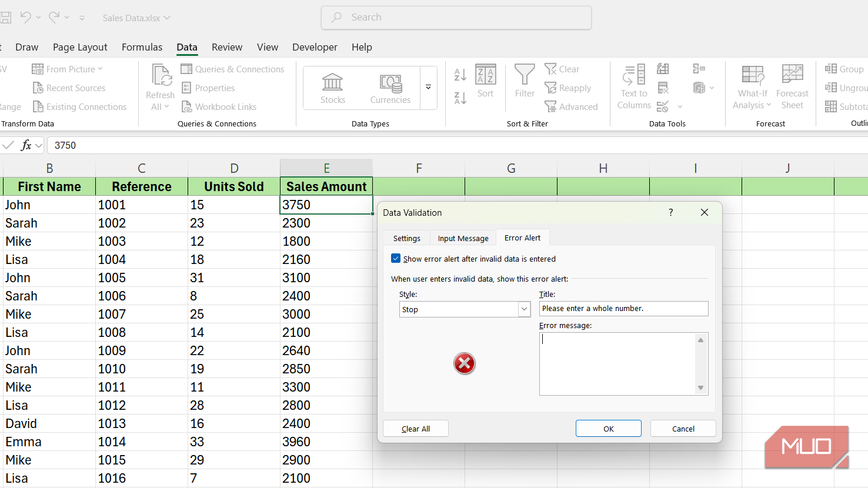This screenshot has width=868, height=488.
Task: Open Recent Sources
Action: tap(69, 88)
